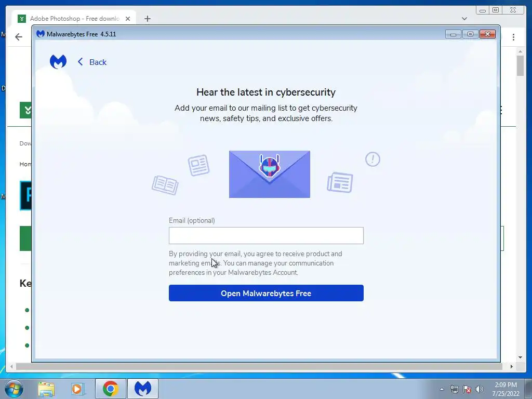Open the Windows Start menu
Screen dimensions: 532x399
tap(14, 389)
